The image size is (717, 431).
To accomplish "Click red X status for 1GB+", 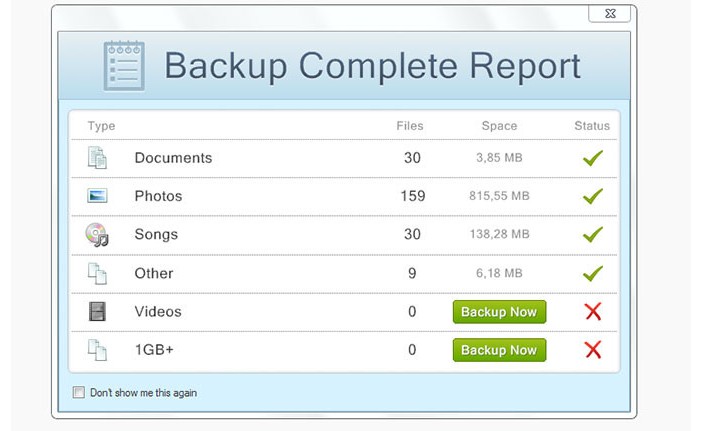I will tap(592, 350).
